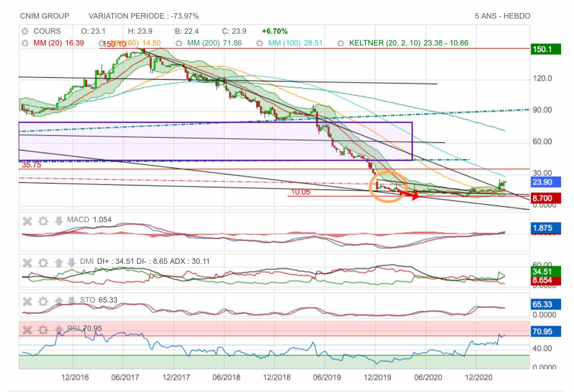The height and width of the screenshot is (392, 574).
Task: Click the +6.70% change value
Action: [274, 31]
